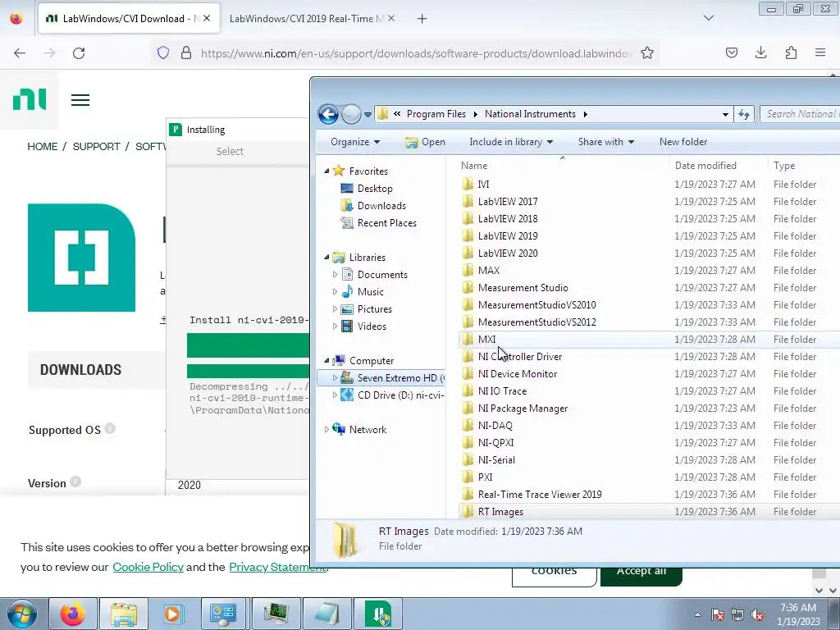This screenshot has height=630, width=840.
Task: Open Include in library dropdown
Action: tap(511, 142)
